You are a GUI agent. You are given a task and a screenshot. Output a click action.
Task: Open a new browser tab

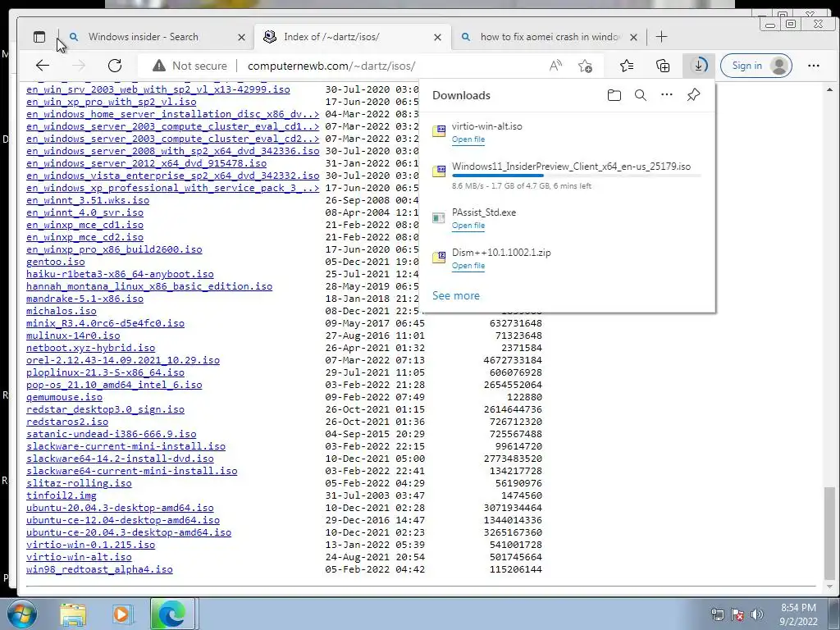(662, 37)
